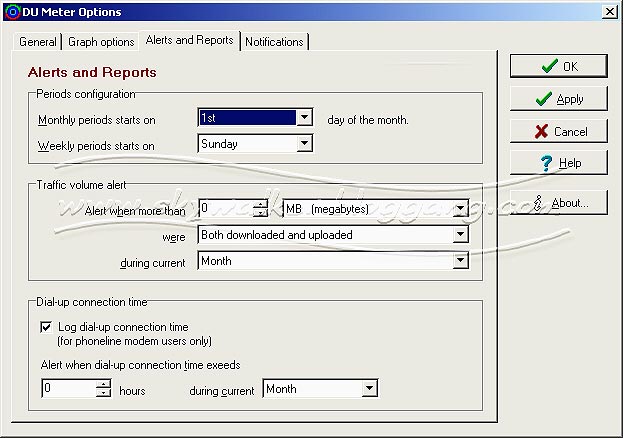The image size is (623, 438).
Task: Decrease dial-up hours with down arrow
Action: tap(103, 393)
